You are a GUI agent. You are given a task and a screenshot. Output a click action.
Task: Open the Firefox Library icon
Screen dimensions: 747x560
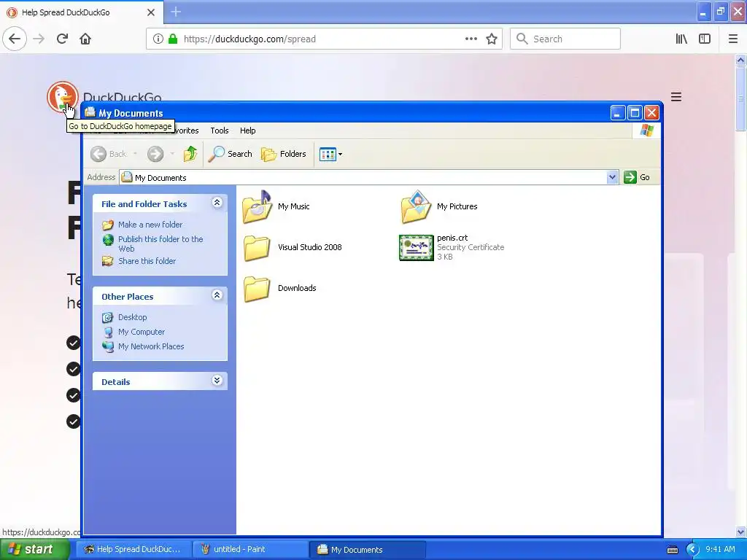[681, 39]
